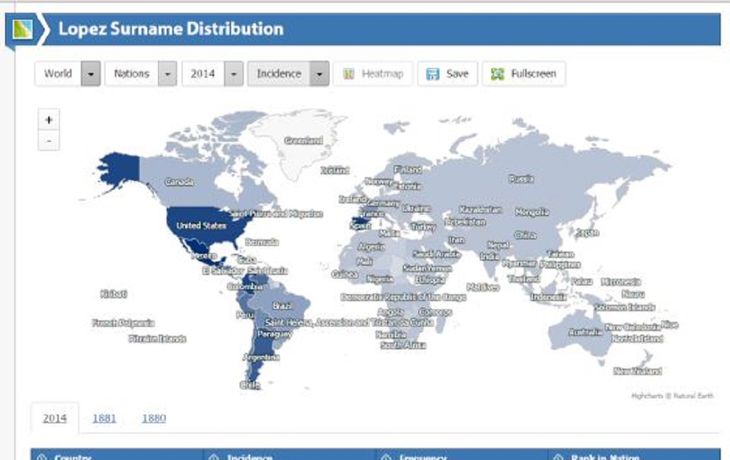The width and height of the screenshot is (730, 460).
Task: Click the Indonesia label on map
Action: click(x=549, y=297)
